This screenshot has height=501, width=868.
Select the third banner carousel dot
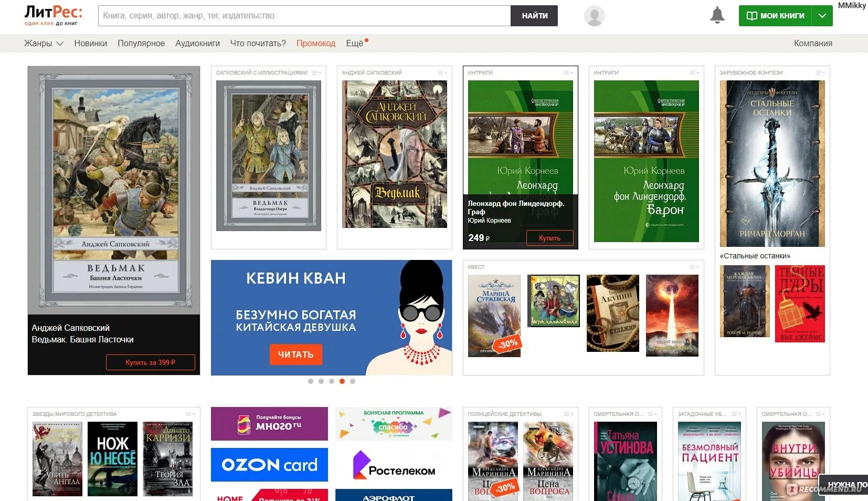coord(332,381)
